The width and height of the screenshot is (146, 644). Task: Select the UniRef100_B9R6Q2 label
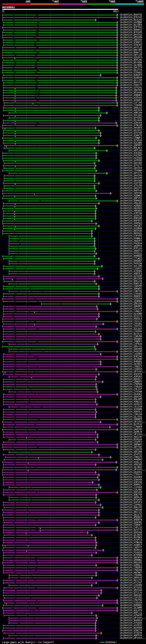tap(131, 201)
